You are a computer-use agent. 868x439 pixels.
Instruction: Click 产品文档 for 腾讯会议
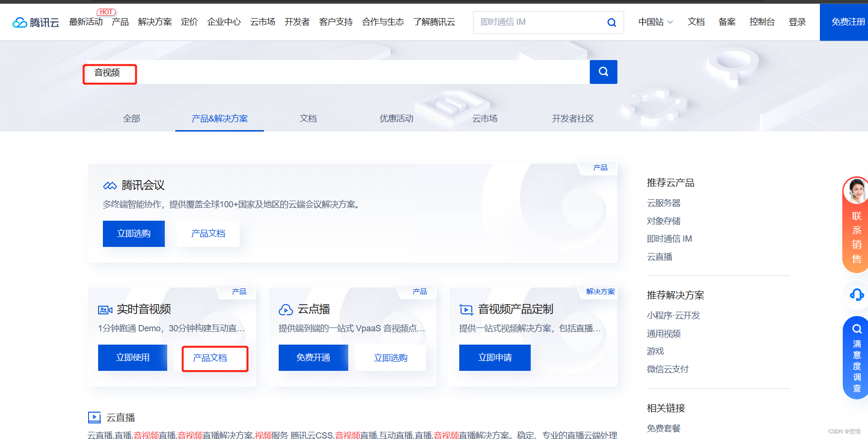[x=208, y=234]
